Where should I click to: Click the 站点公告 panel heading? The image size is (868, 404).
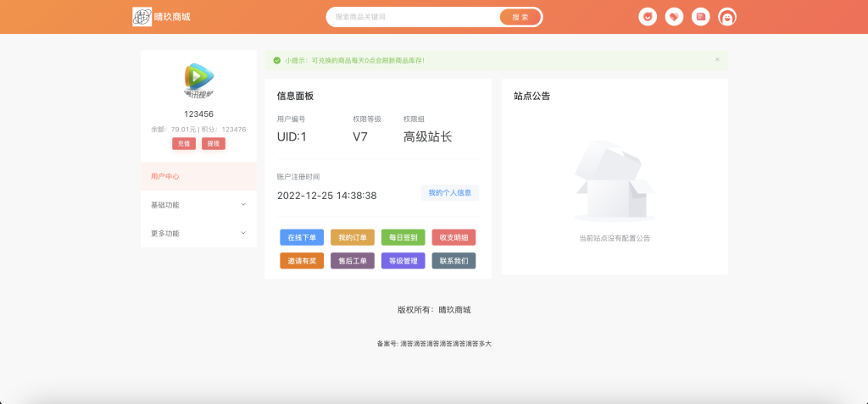[532, 96]
